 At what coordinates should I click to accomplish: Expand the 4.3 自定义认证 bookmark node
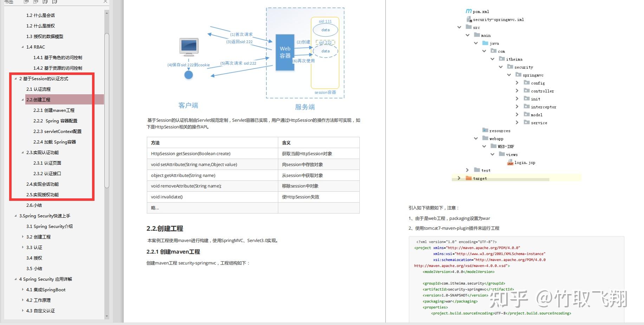tap(23, 311)
